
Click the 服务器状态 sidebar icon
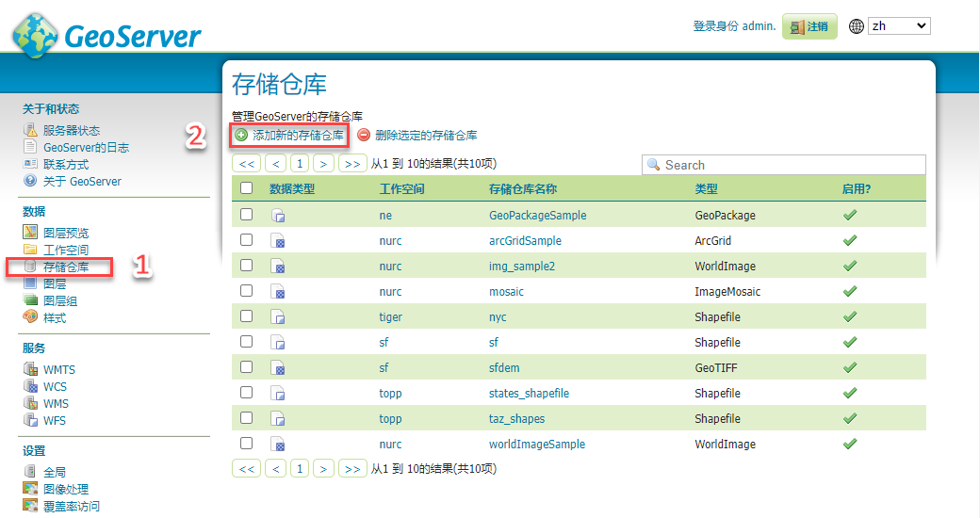coord(30,131)
